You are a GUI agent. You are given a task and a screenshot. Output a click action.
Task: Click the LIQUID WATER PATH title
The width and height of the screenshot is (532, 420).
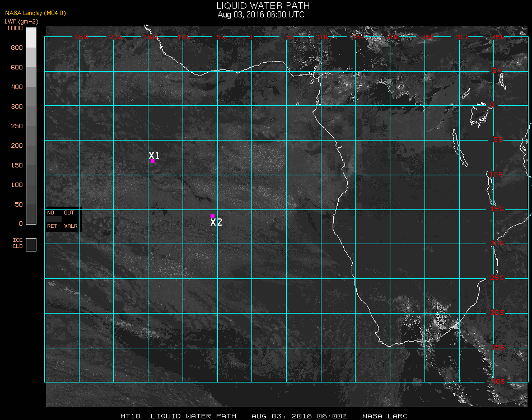click(263, 6)
